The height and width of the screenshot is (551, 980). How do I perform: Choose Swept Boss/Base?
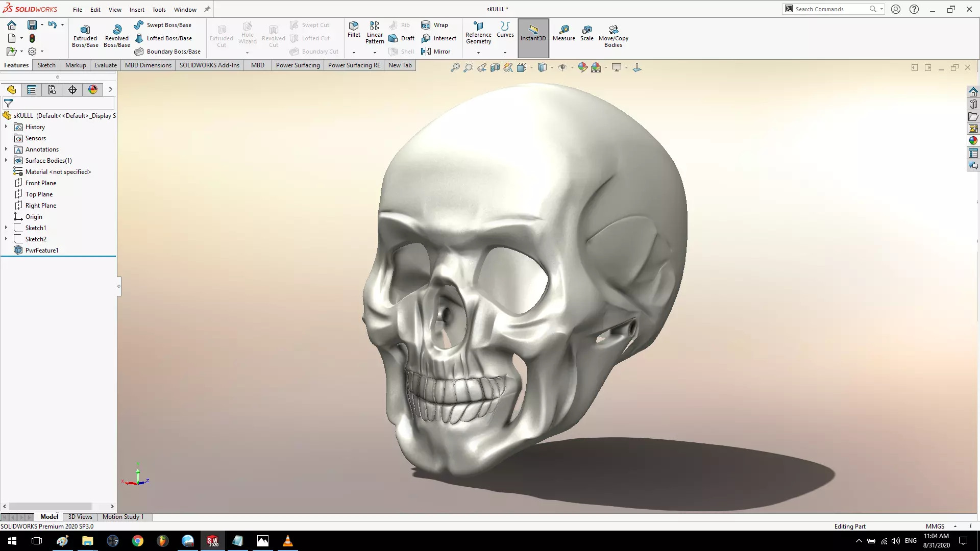pos(163,25)
